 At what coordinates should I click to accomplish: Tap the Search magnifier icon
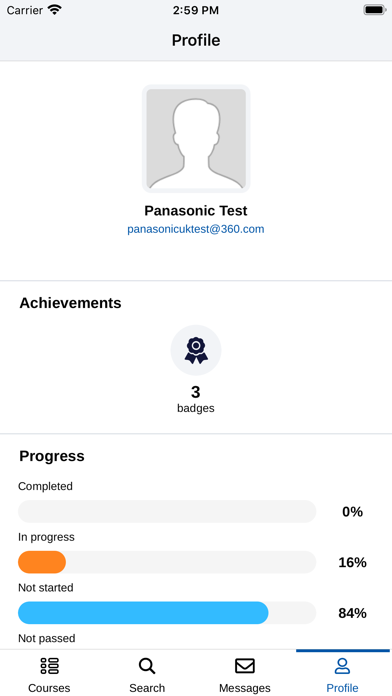click(x=147, y=666)
